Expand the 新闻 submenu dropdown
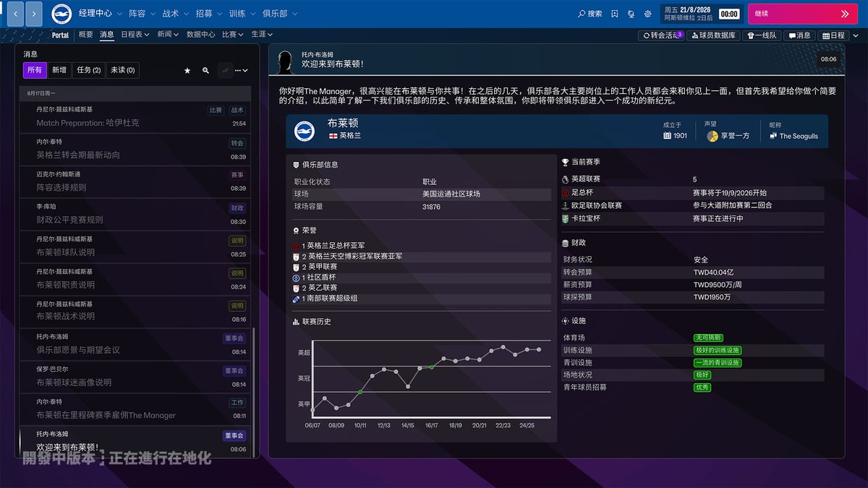 tap(168, 34)
